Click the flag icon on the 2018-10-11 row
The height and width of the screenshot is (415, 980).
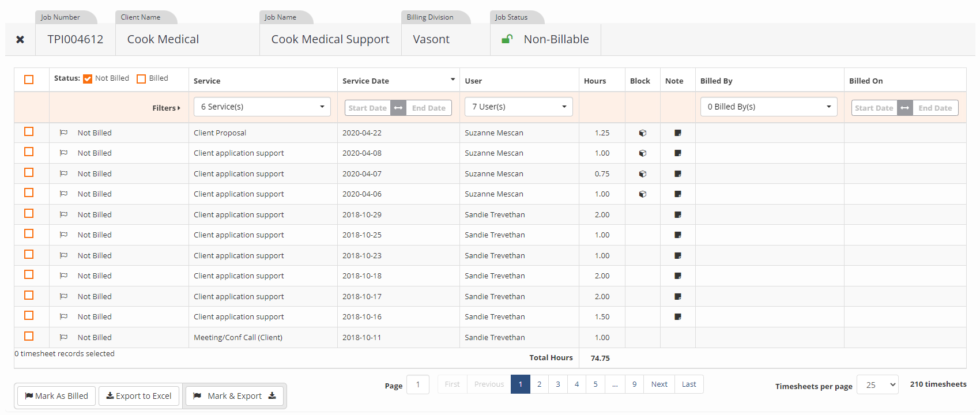pos(64,337)
